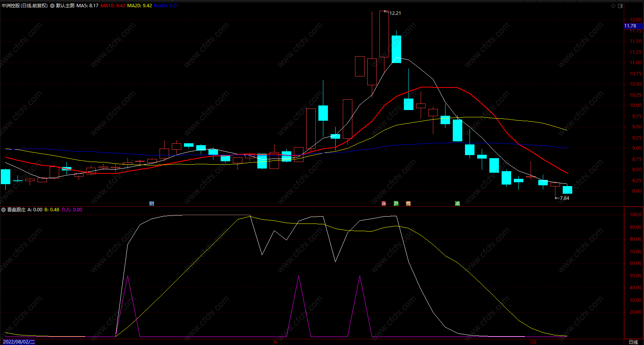644x345 pixels.
Task: Select the MA20: 9.42 readout
Action: [140, 6]
